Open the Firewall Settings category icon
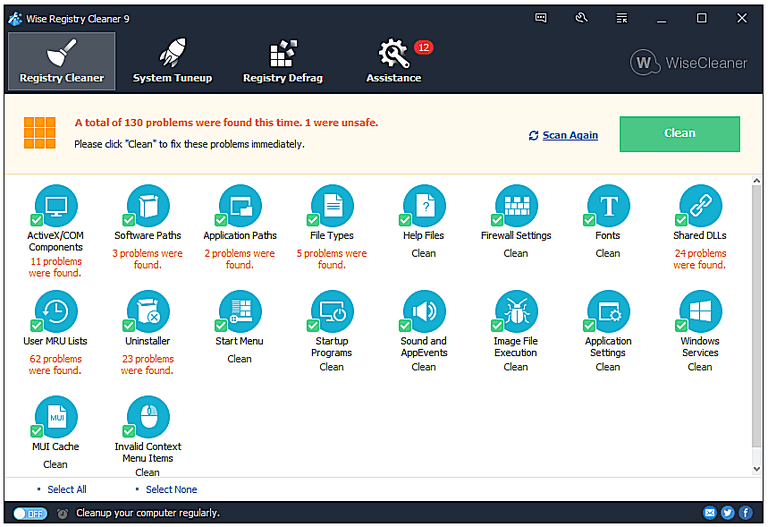This screenshot has height=527, width=768. point(517,206)
